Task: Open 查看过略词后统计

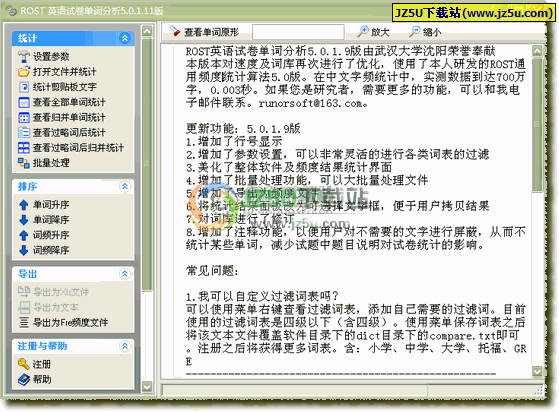Action: click(69, 133)
